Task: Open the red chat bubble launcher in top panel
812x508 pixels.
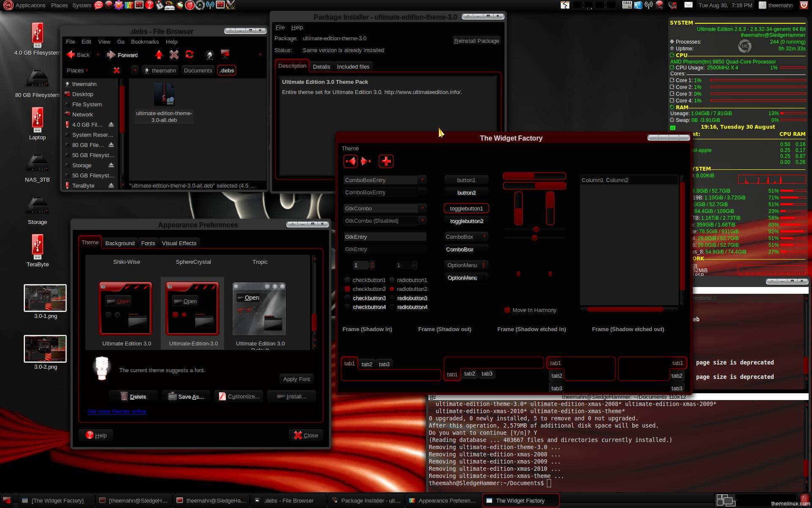Action: click(98, 5)
